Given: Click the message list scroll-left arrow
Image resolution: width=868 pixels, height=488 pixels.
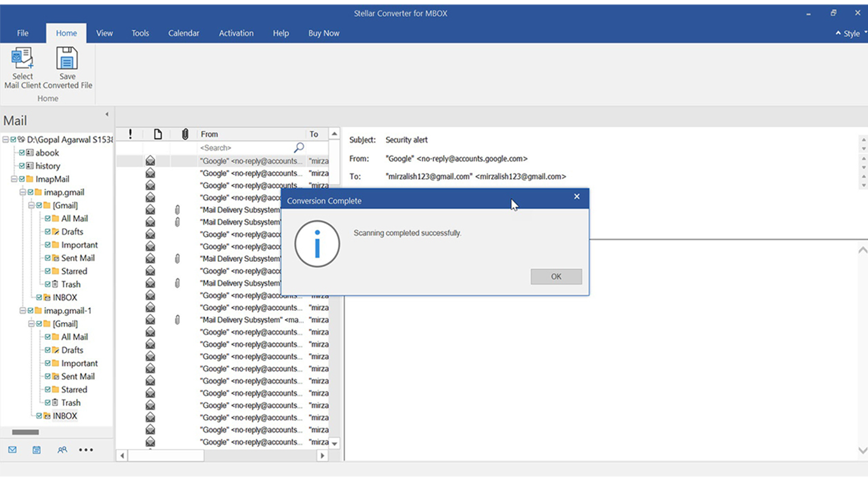Looking at the screenshot, I should click(x=122, y=456).
